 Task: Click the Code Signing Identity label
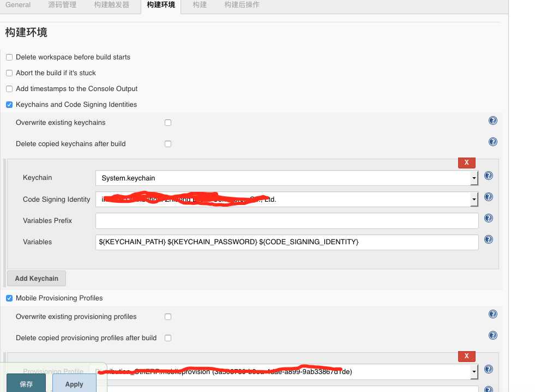coord(57,199)
